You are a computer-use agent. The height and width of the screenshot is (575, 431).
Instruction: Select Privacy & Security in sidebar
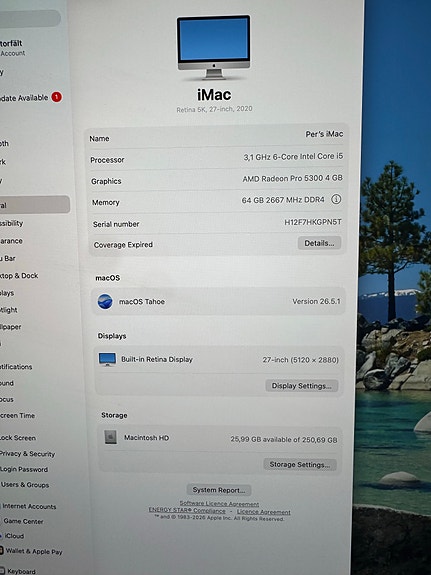point(28,454)
